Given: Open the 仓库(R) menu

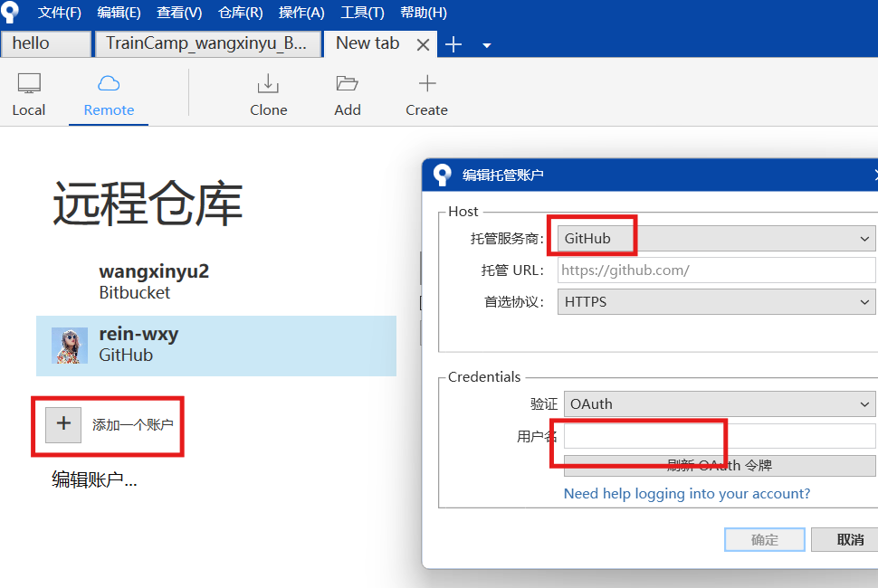Looking at the screenshot, I should 240,13.
